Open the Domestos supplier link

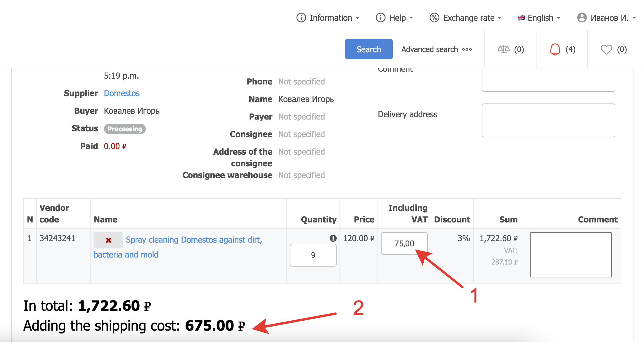click(122, 93)
